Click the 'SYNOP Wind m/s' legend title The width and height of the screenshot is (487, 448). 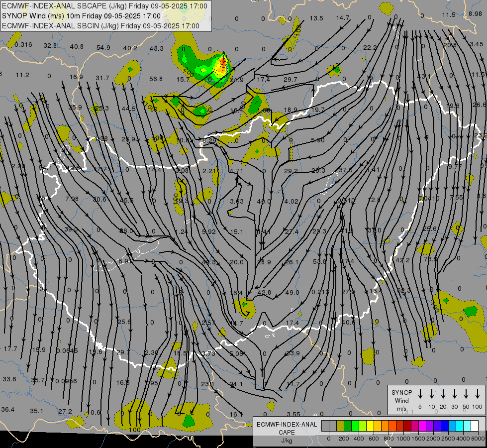[x=401, y=401]
